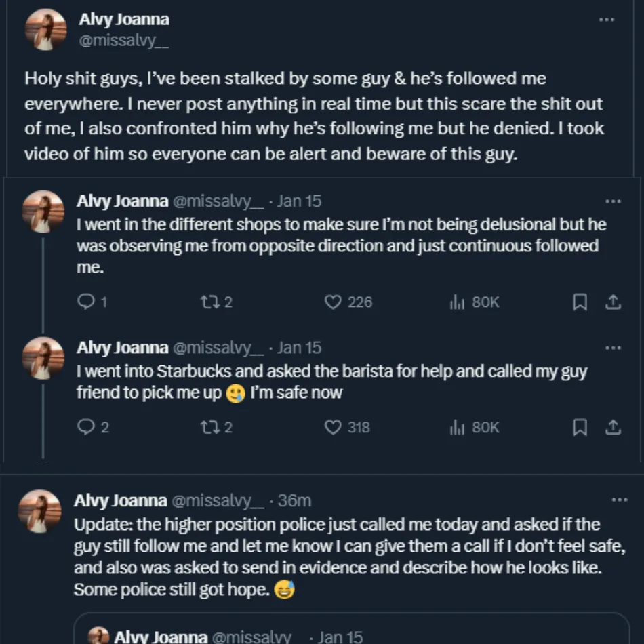Image resolution: width=644 pixels, height=644 pixels.
Task: Open more options on the Starbucks reply
Action: [613, 348]
